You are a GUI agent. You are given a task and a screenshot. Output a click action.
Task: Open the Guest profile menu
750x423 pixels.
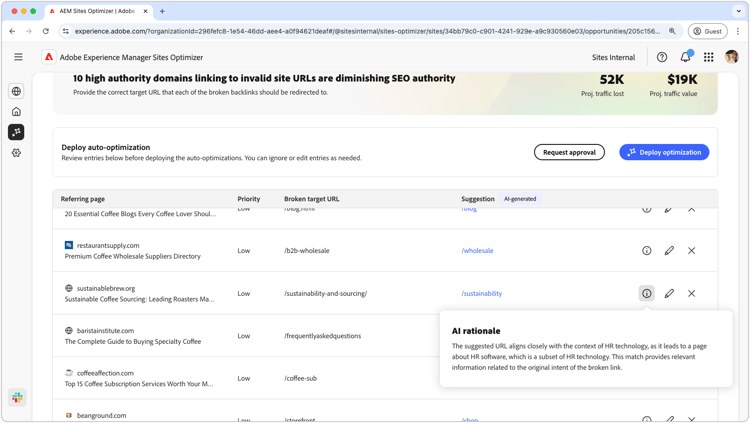[x=707, y=31]
